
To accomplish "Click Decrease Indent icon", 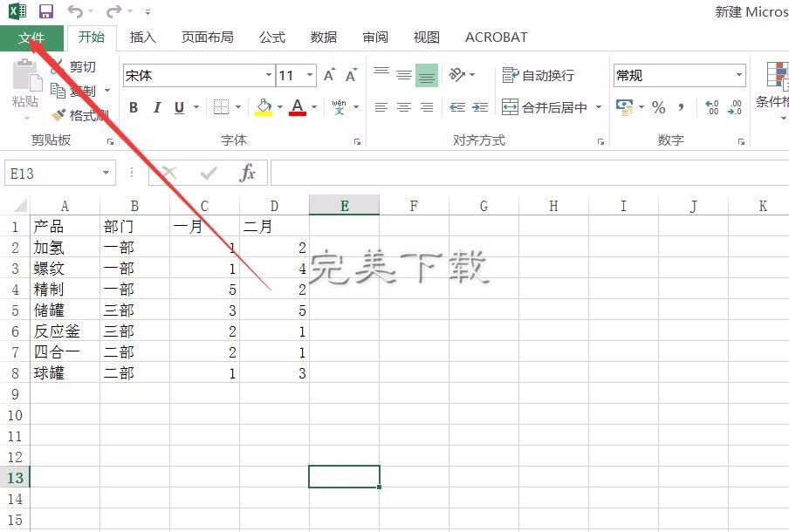I will pyautogui.click(x=457, y=107).
